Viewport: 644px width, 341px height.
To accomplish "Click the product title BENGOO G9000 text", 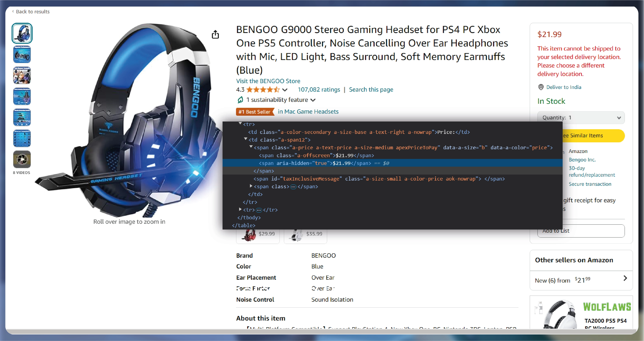I will click(372, 50).
